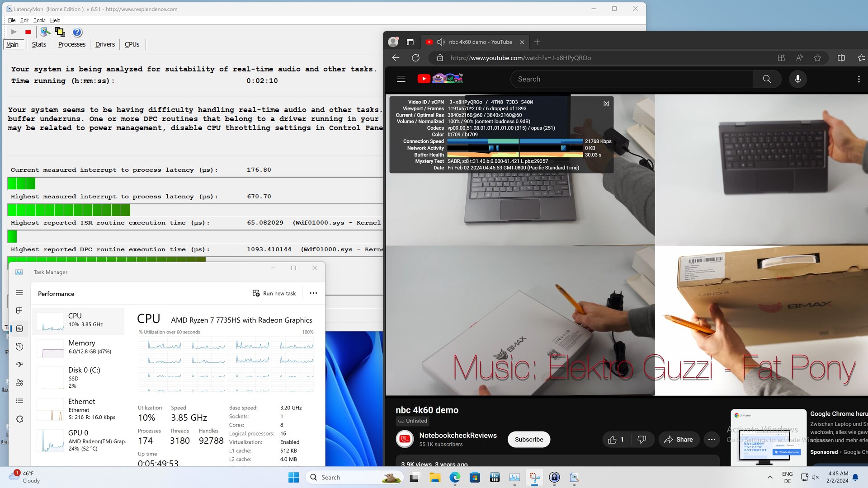Open sponsored Google Chrome ad thumbnail
Screen dimensions: 868x488
pyautogui.click(x=769, y=437)
